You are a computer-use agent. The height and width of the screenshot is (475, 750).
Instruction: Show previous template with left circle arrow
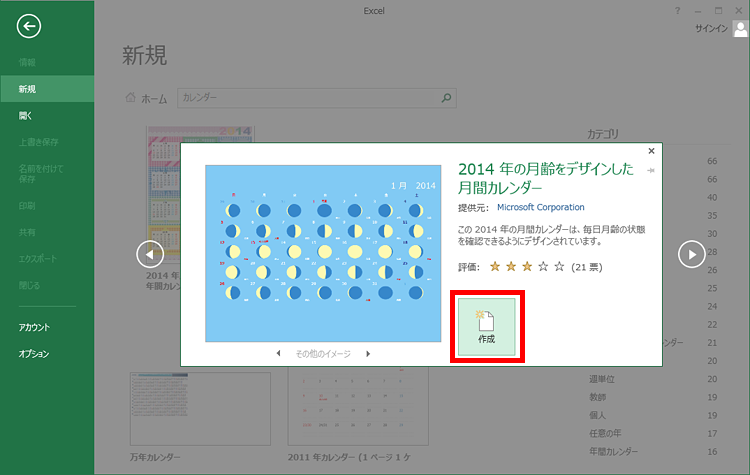coord(150,254)
